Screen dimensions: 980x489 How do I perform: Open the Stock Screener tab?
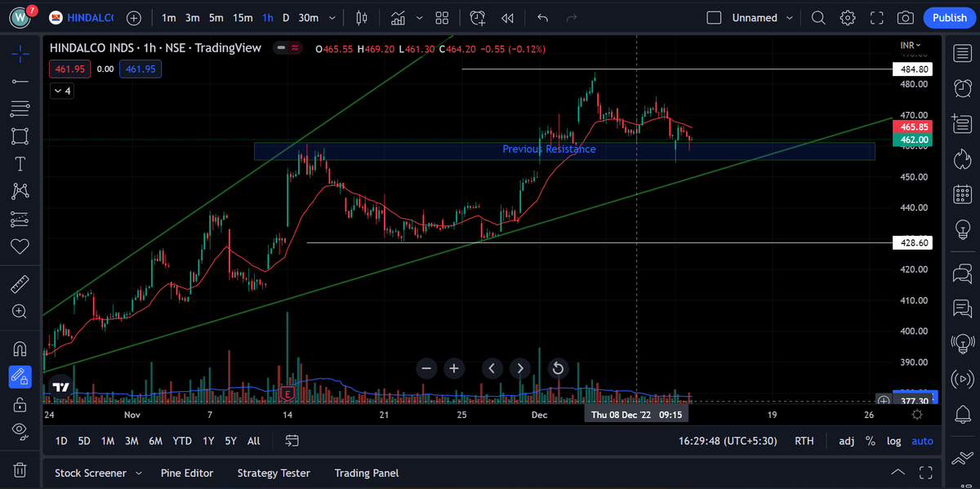pyautogui.click(x=91, y=473)
